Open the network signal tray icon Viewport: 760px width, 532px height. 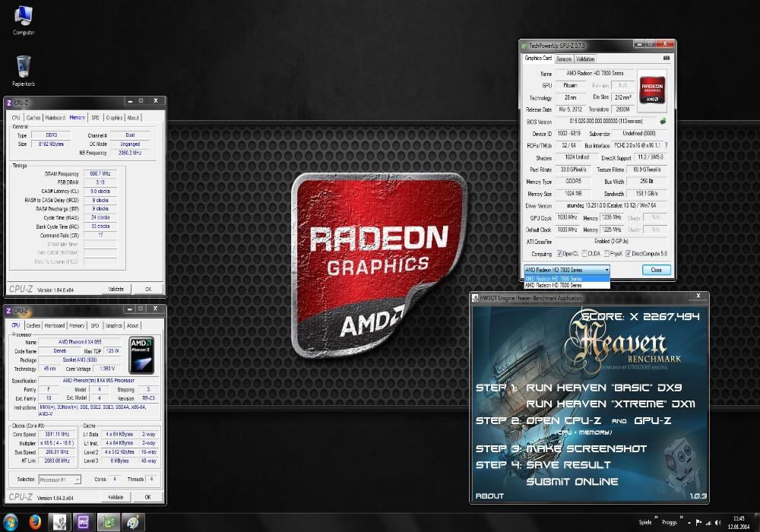tap(708, 523)
